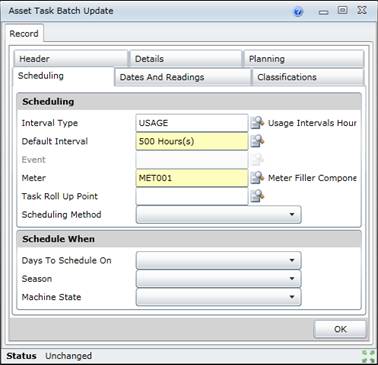The width and height of the screenshot is (378, 365).
Task: Open the Interval Type lookup icon
Action: [257, 123]
